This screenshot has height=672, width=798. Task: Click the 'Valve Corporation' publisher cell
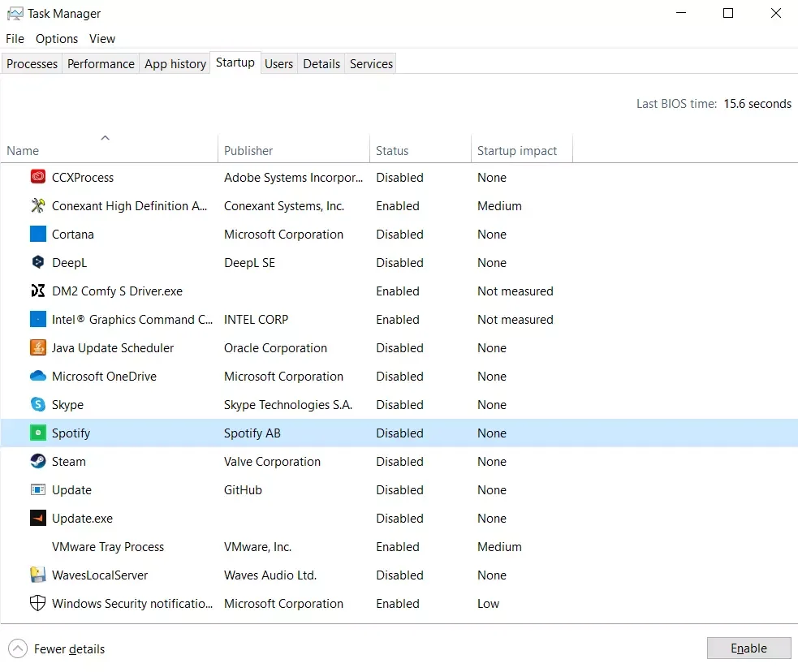(x=272, y=462)
